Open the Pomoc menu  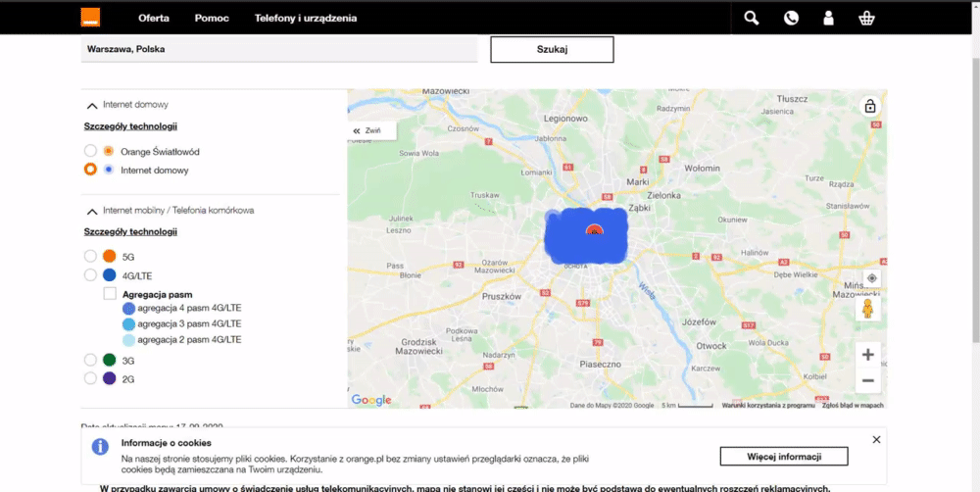pos(212,18)
